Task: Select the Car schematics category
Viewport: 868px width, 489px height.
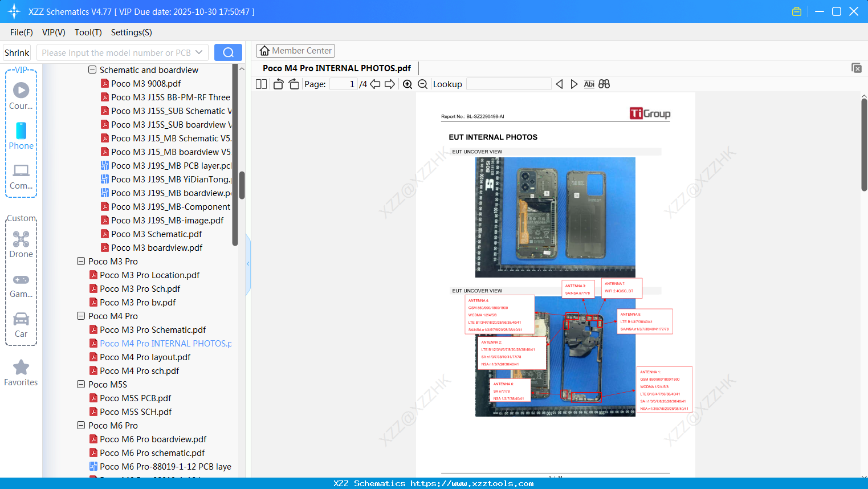Action: point(21,324)
